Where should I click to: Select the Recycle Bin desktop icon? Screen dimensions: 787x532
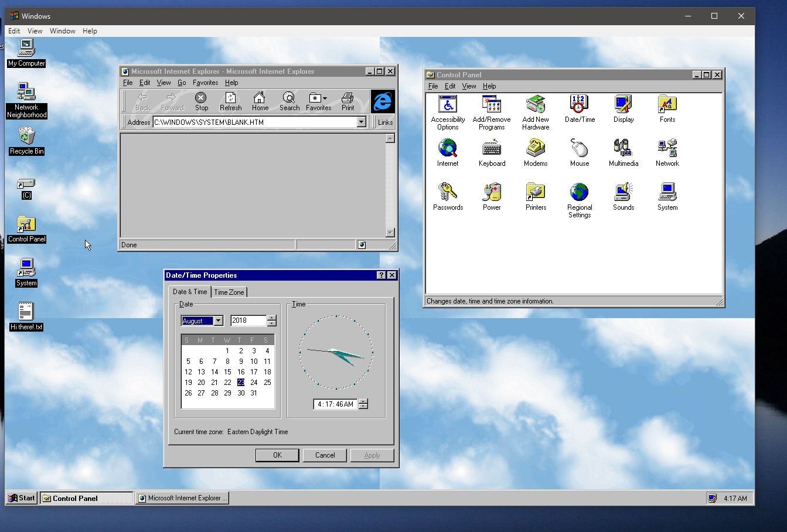point(26,141)
